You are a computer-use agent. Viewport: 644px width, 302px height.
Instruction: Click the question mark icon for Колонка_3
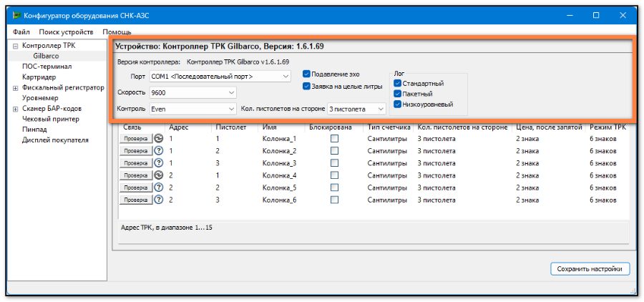[160, 163]
